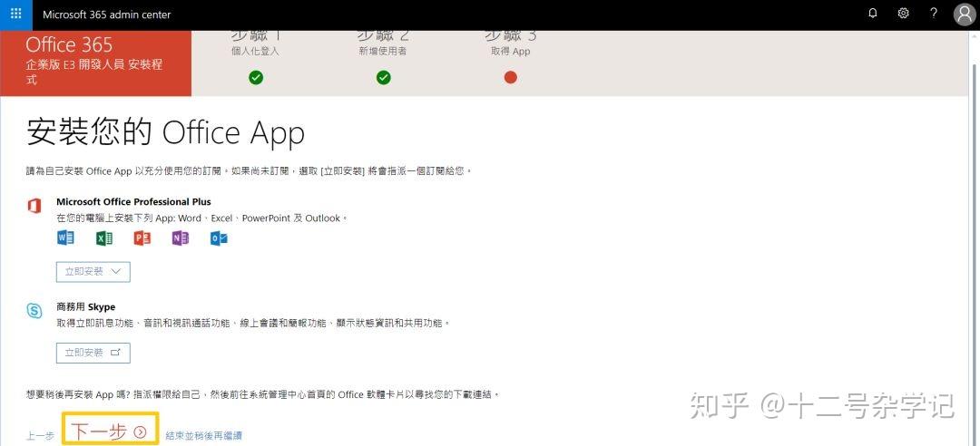The width and height of the screenshot is (980, 446).
Task: Click the Outlook app icon
Action: click(219, 238)
